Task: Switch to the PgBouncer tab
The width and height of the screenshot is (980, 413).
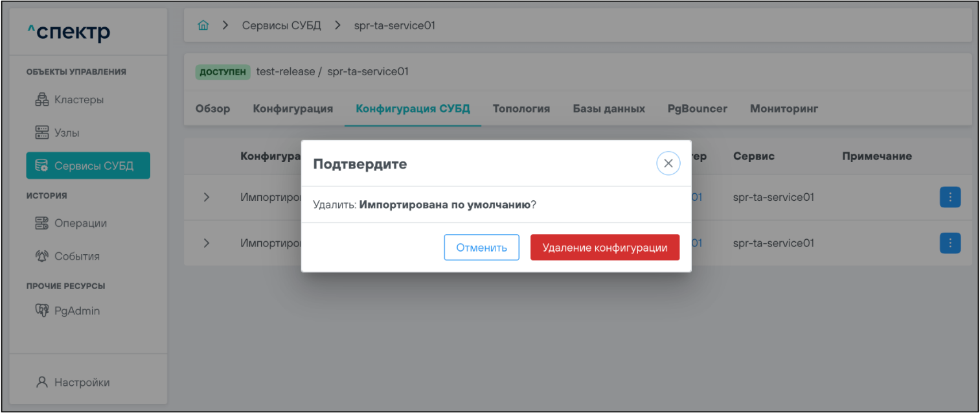Action: click(697, 109)
